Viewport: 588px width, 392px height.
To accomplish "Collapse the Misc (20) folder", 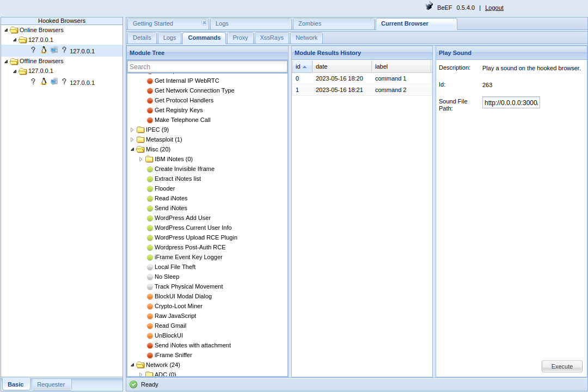I will point(132,149).
